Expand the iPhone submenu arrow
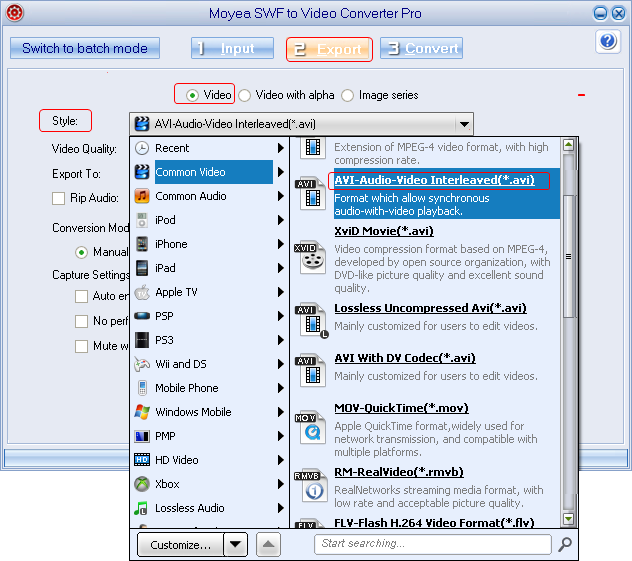Screen dimensions: 632x561 point(281,244)
